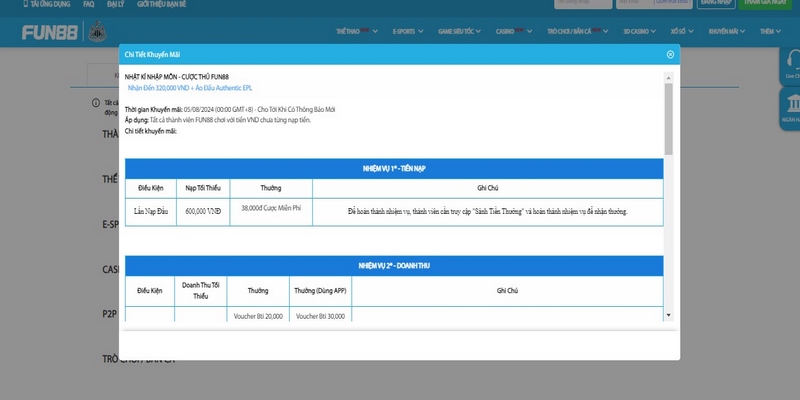Click the info icon beside the notice text
This screenshot has width=800, height=400.
point(95,103)
